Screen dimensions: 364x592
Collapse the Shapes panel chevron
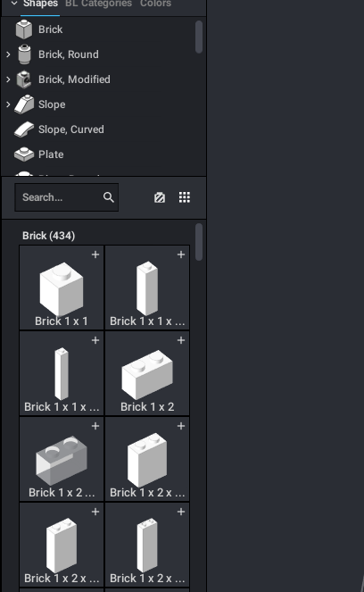pyautogui.click(x=14, y=4)
